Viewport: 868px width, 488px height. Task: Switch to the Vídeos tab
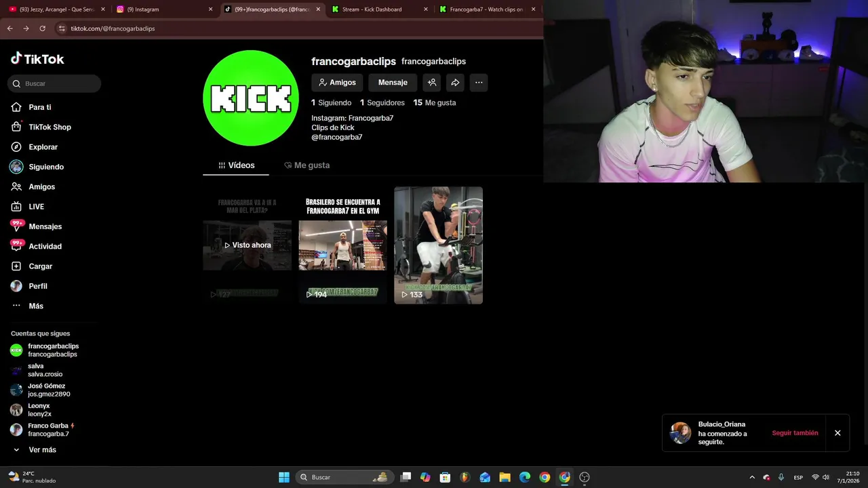(236, 165)
